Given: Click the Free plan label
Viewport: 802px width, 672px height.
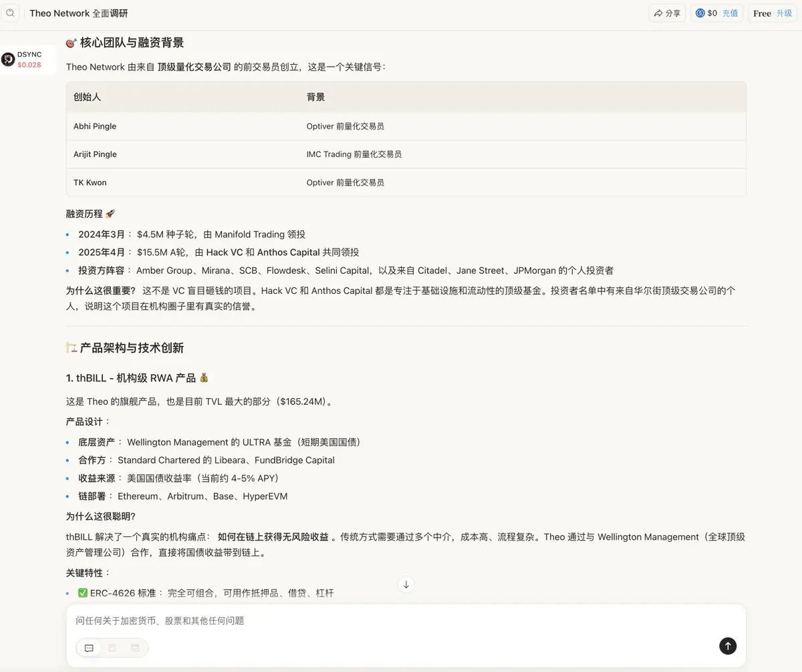Looking at the screenshot, I should (762, 13).
